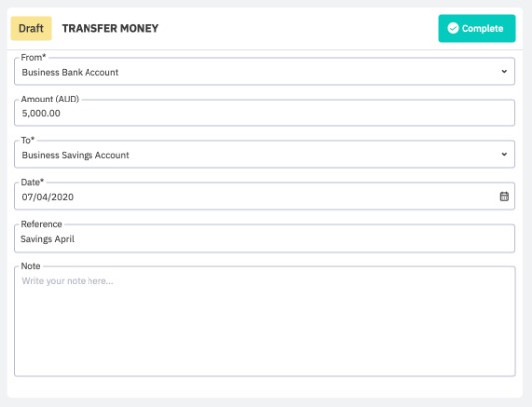Screen dimensions: 532x407
Task: Click the Reference field with Savings April
Action: click(x=265, y=238)
